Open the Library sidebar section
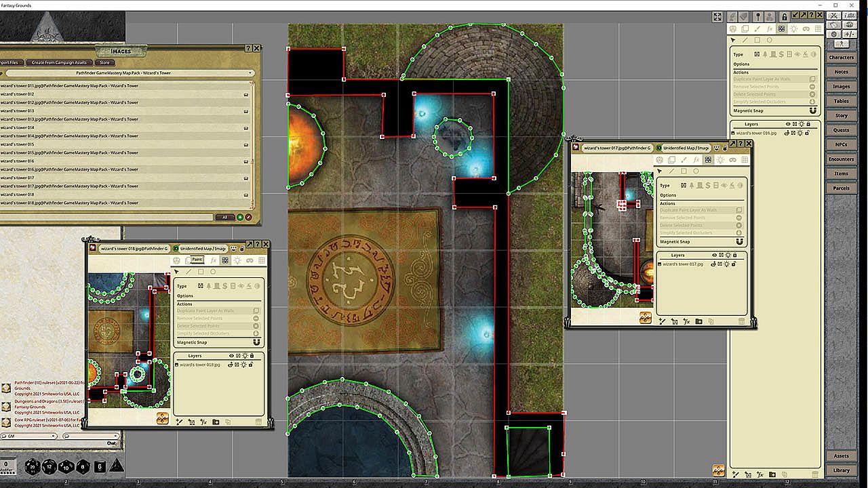 coord(841,470)
